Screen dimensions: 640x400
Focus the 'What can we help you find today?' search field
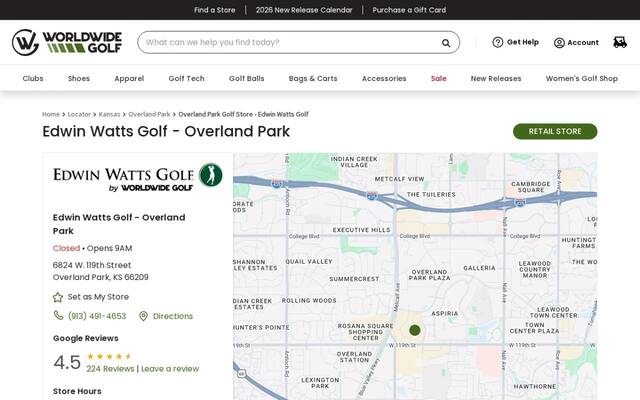298,42
